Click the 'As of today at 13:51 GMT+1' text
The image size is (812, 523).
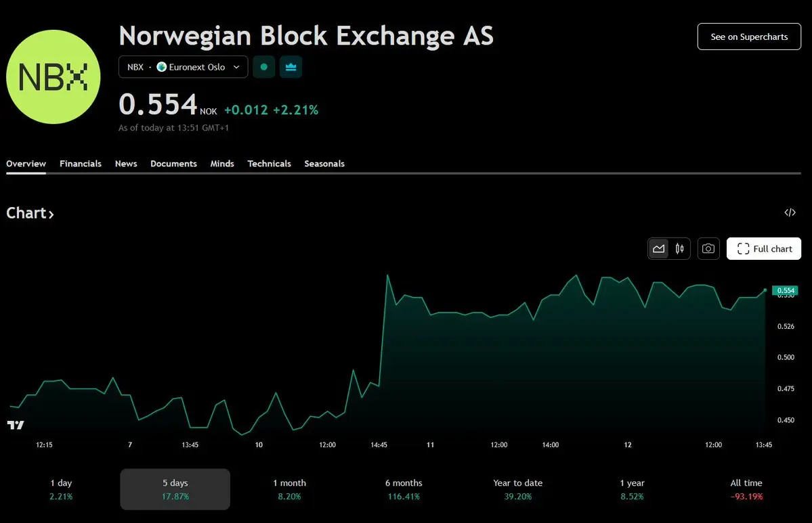pyautogui.click(x=173, y=128)
